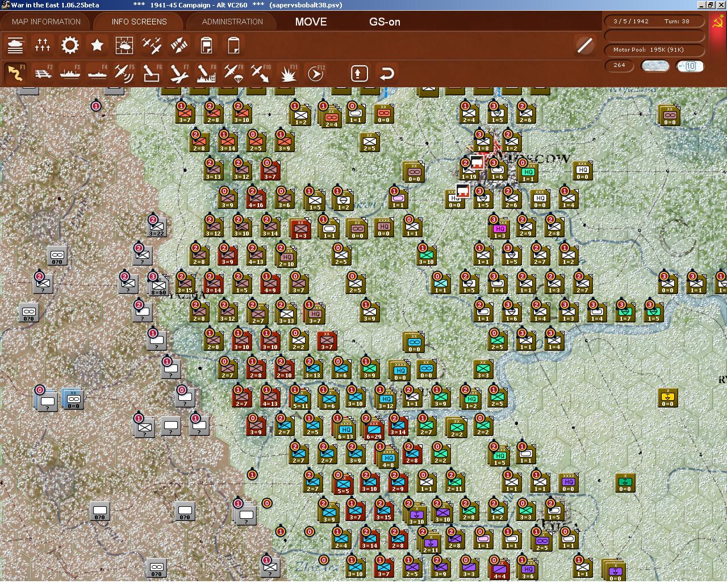The height and width of the screenshot is (588, 727).
Task: Click the snowy weather indicator pill
Action: point(655,66)
